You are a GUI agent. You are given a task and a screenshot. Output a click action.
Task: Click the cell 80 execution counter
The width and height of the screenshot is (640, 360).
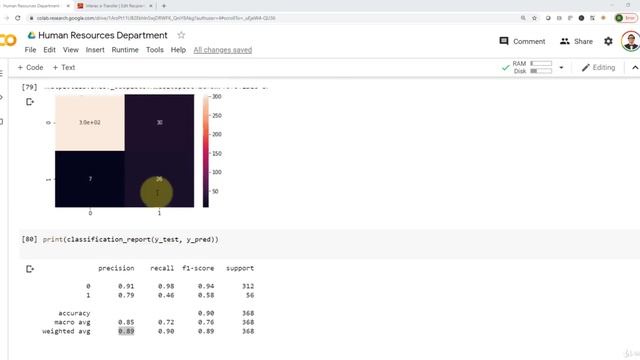coord(29,240)
